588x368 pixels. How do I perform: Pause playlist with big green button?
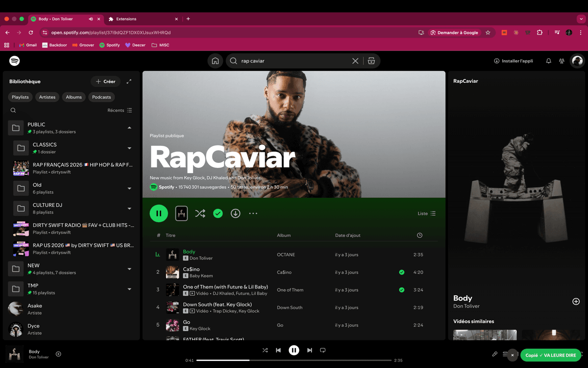[x=159, y=213]
